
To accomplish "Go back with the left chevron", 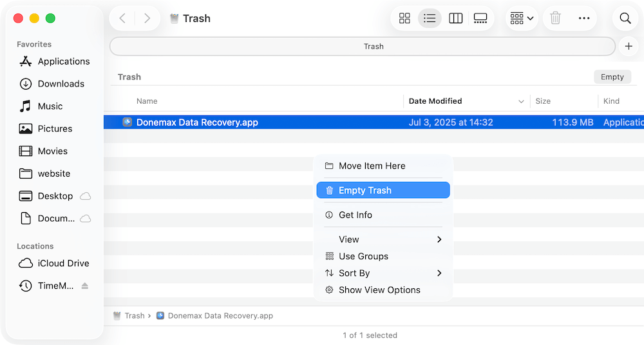I will pyautogui.click(x=123, y=18).
